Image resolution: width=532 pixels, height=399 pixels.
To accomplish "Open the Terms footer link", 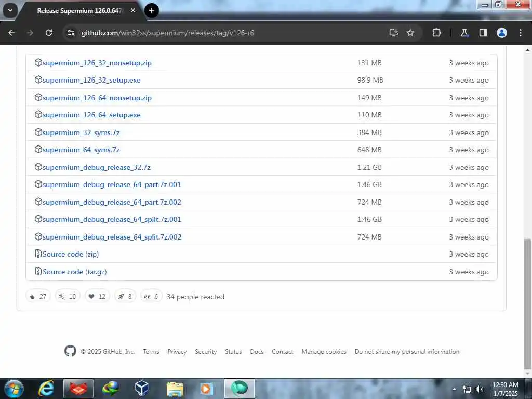I will [x=151, y=352].
